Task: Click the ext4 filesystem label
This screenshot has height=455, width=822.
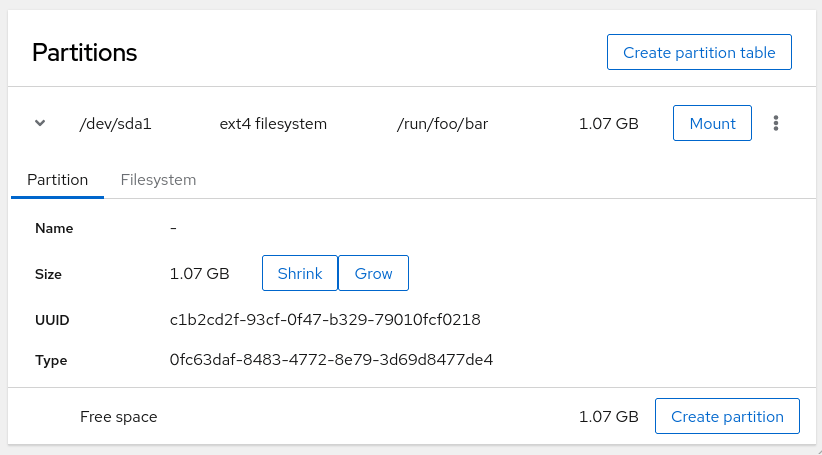Action: pyautogui.click(x=273, y=124)
